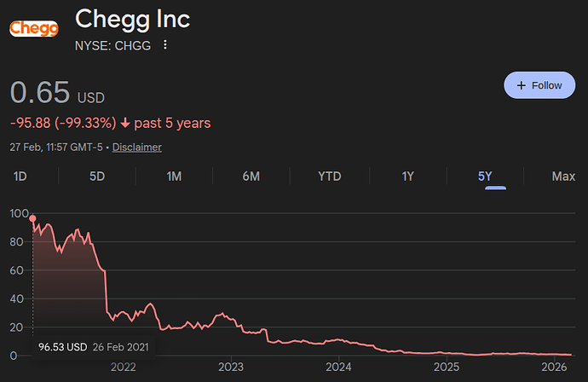Switch chart to YTD view
Screen dimensions: 588x382
(x=329, y=177)
